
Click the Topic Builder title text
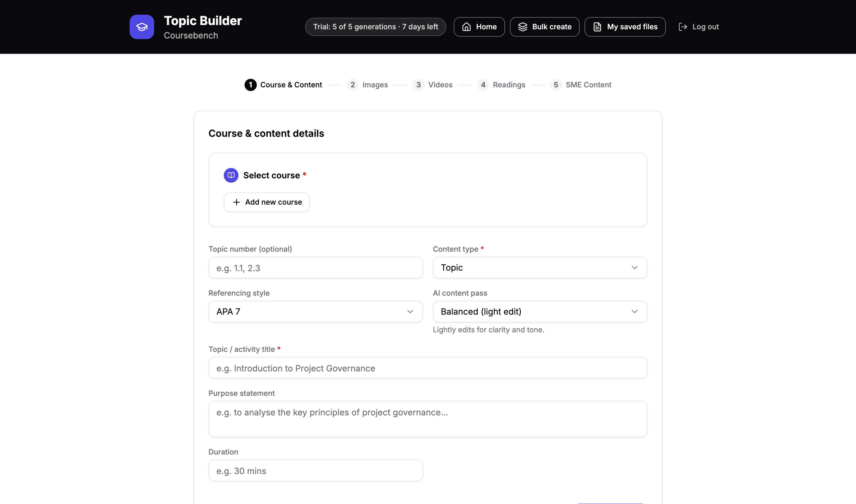click(203, 21)
